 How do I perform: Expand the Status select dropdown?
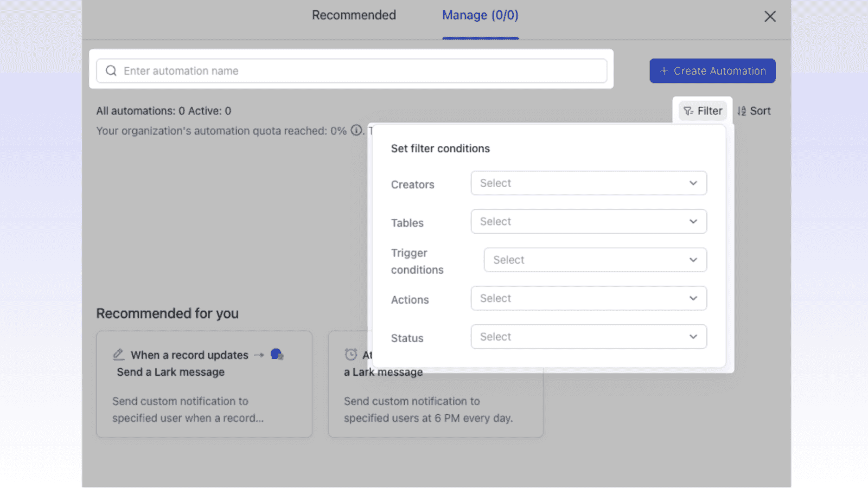[x=588, y=336]
